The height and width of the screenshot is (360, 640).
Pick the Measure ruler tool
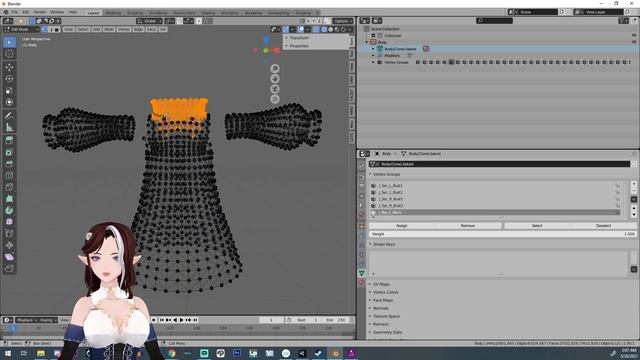pos(9,127)
